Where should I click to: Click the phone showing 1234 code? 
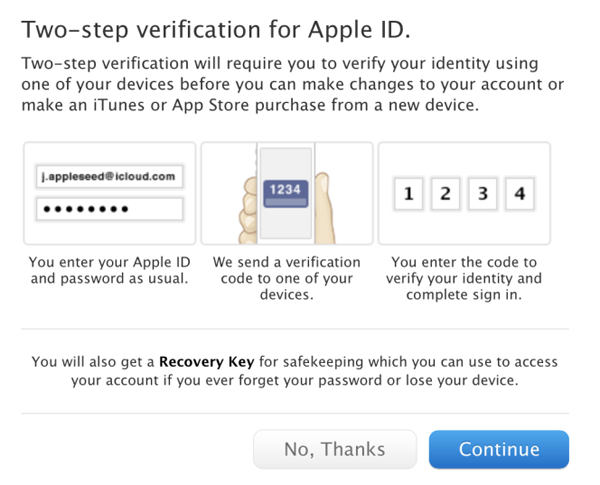pos(286,193)
